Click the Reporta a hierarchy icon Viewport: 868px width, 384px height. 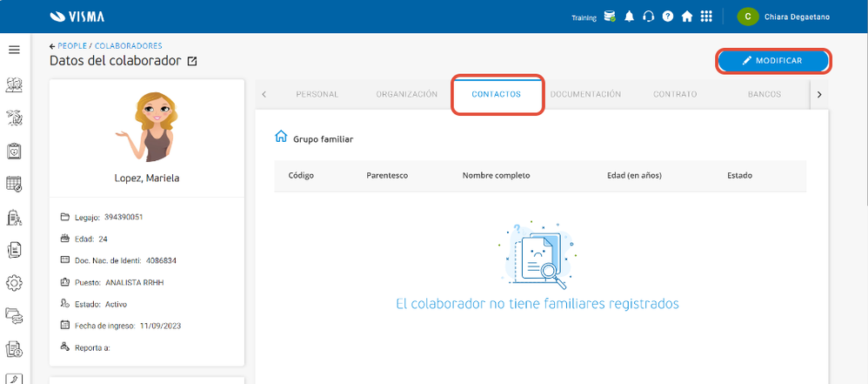point(64,347)
